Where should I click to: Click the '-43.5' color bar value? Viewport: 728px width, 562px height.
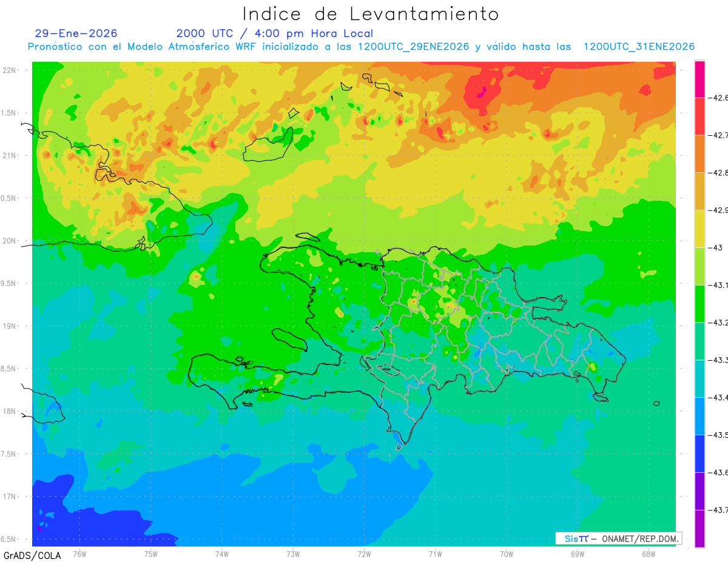718,435
